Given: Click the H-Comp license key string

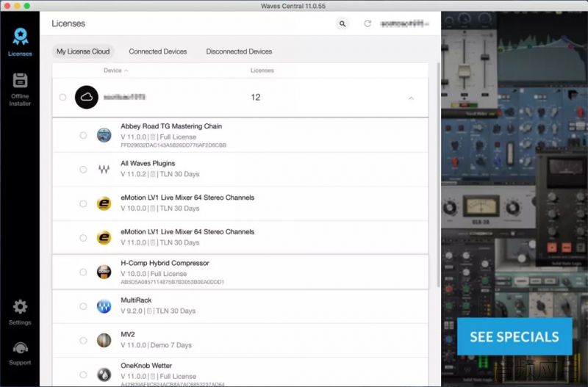Looking at the screenshot, I should pyautogui.click(x=173, y=282).
